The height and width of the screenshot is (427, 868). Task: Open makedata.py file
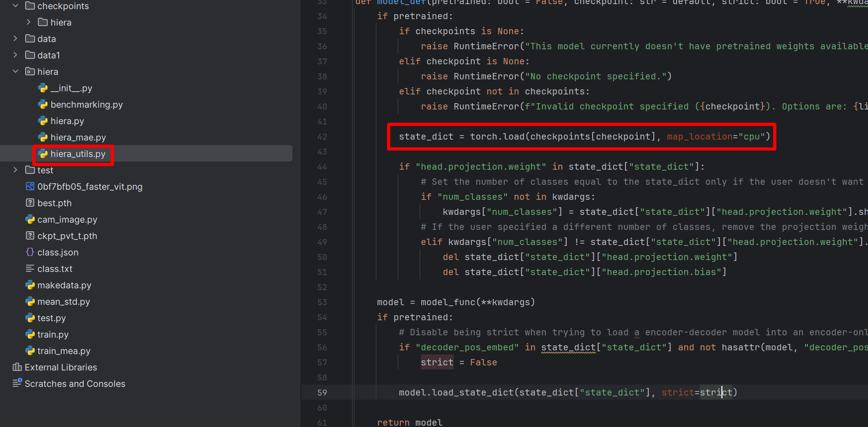(64, 285)
